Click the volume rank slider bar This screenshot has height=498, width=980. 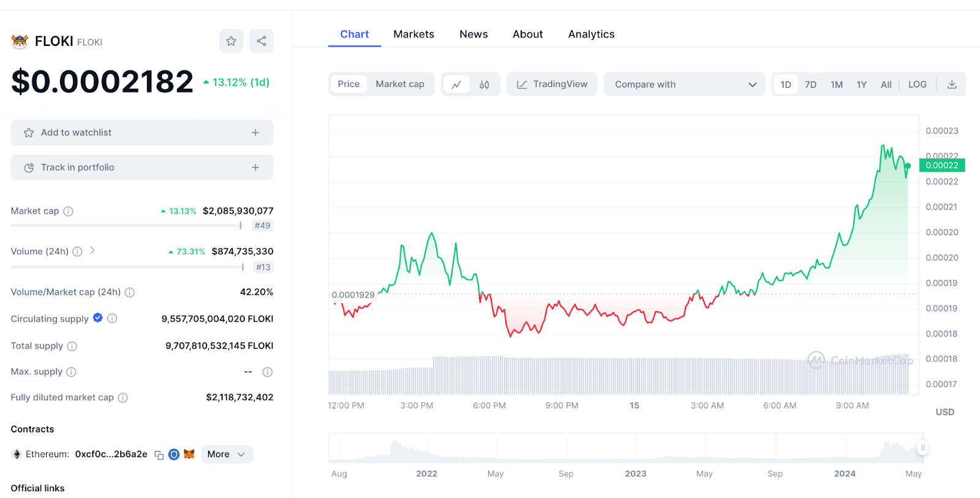(127, 267)
